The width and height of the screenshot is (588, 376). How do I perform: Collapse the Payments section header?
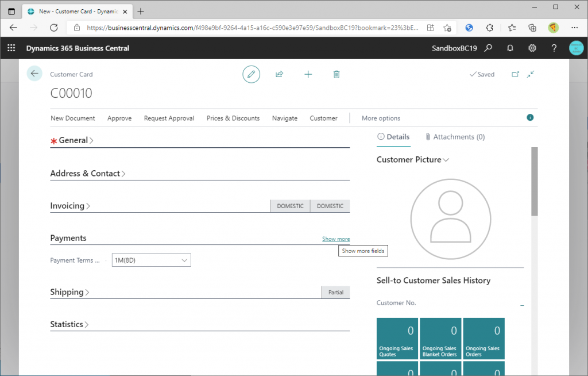coord(68,238)
